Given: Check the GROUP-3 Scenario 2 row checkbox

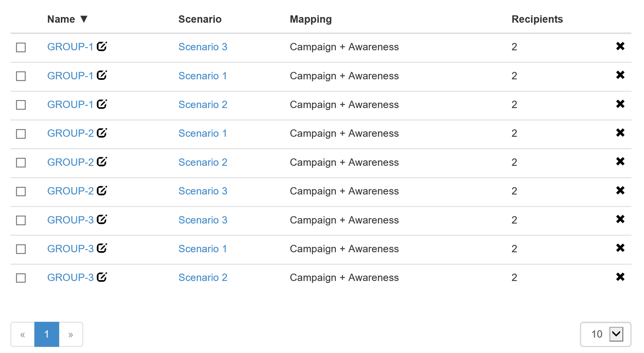Looking at the screenshot, I should pos(21,278).
